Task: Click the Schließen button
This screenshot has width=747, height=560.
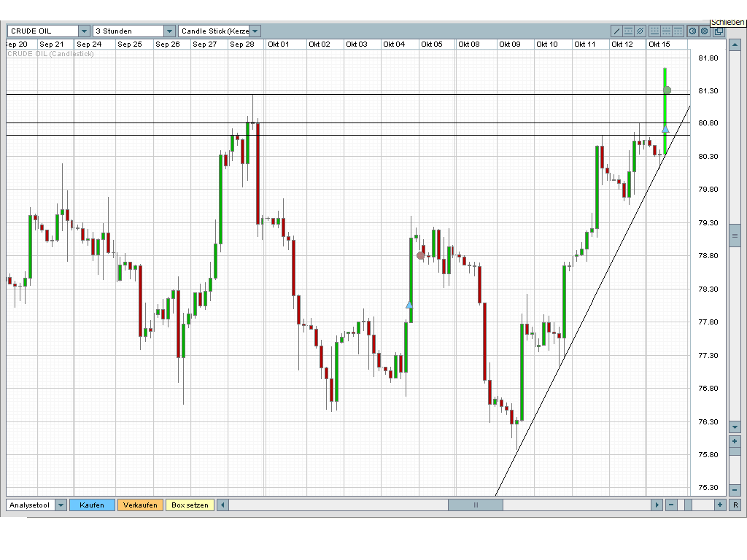Action: (x=727, y=22)
